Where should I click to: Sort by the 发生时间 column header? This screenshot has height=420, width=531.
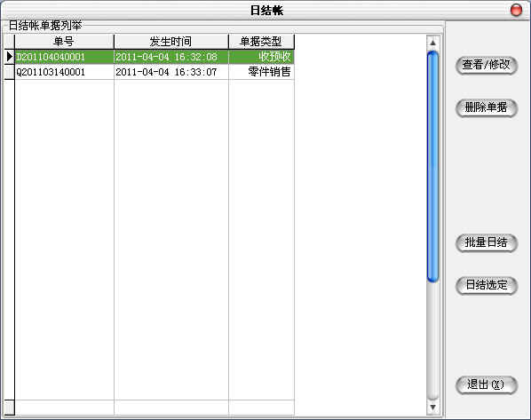point(171,42)
